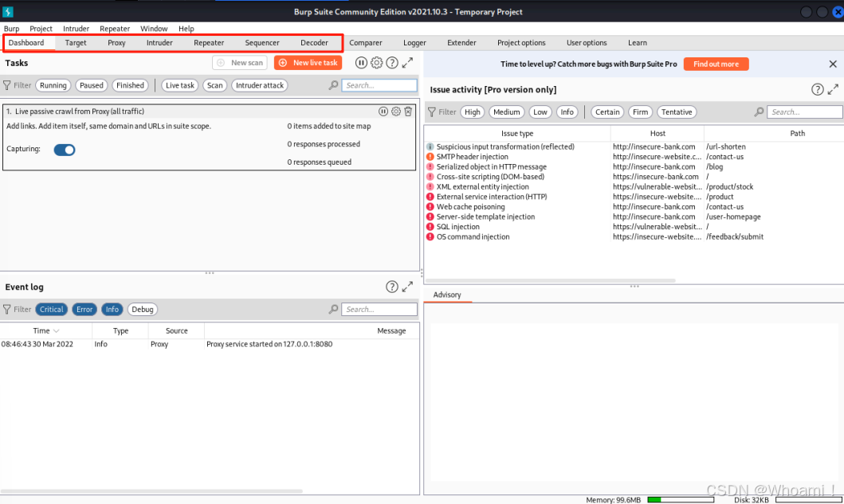Click the Memory usage progress bar
The height and width of the screenshot is (504, 844).
pos(681,500)
